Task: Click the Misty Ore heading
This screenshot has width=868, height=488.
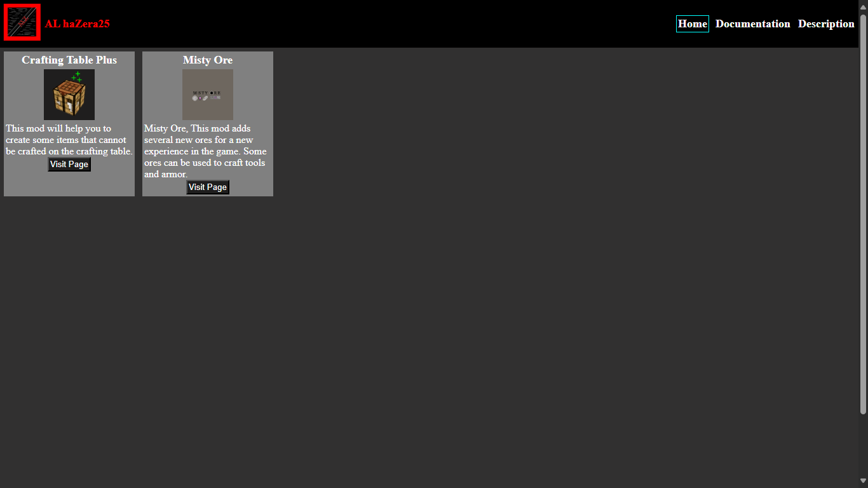Action: [208, 60]
